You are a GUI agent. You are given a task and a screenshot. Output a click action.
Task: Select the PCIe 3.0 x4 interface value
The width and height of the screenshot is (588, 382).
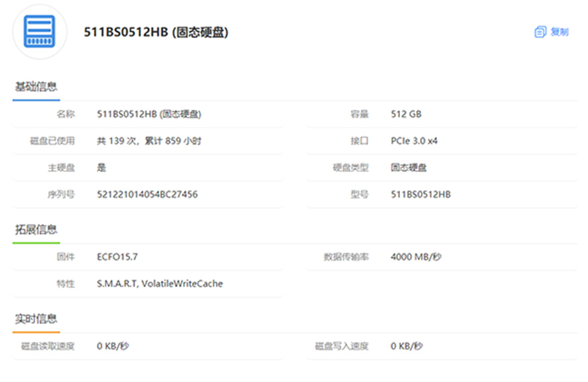pos(414,141)
